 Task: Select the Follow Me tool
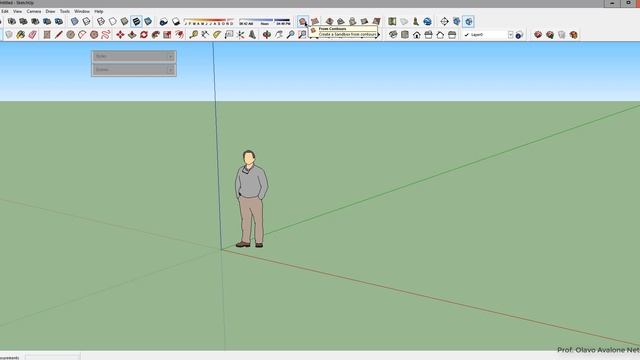click(x=156, y=35)
